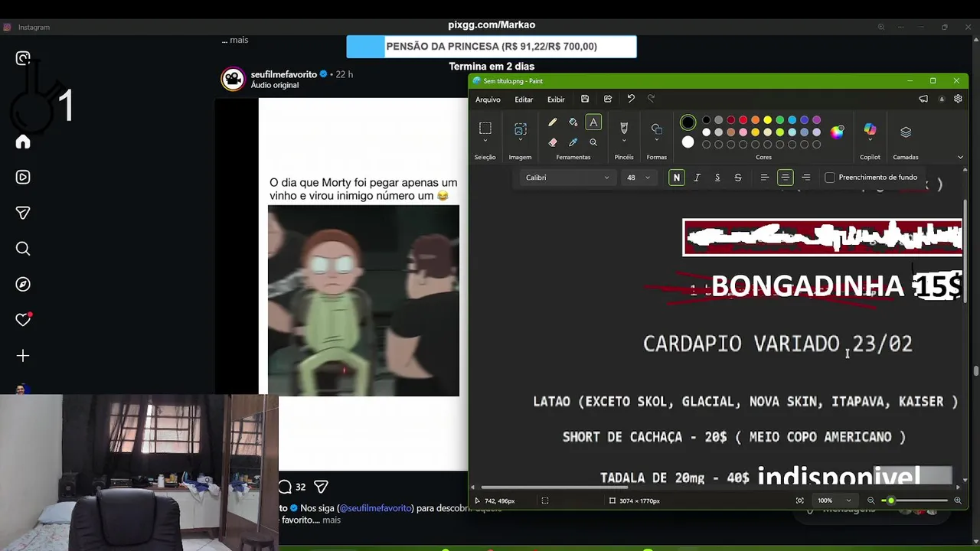Open Instagram notifications heart icon
The width and height of the screenshot is (980, 551).
23,320
